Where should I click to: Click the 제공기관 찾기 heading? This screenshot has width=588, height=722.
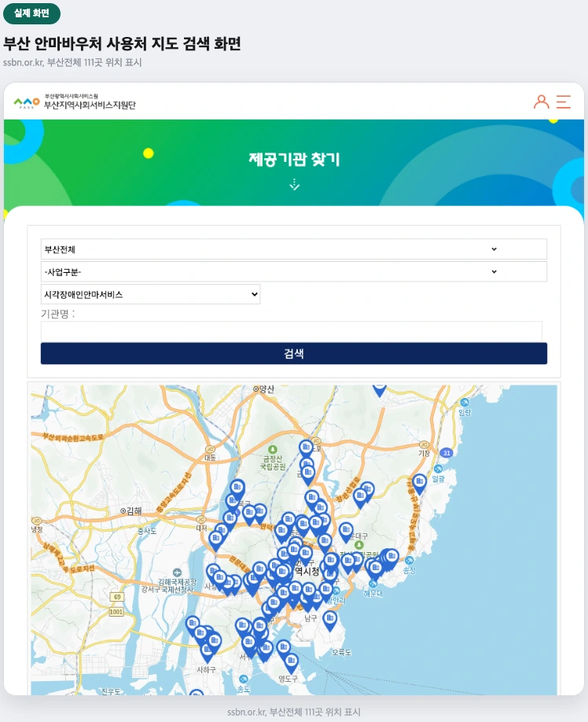coord(295,160)
